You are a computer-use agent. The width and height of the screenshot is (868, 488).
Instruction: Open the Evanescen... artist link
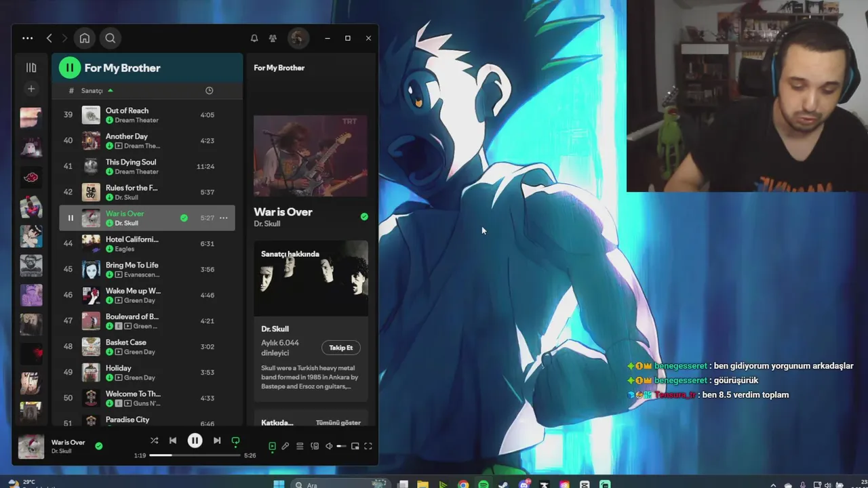(x=142, y=274)
